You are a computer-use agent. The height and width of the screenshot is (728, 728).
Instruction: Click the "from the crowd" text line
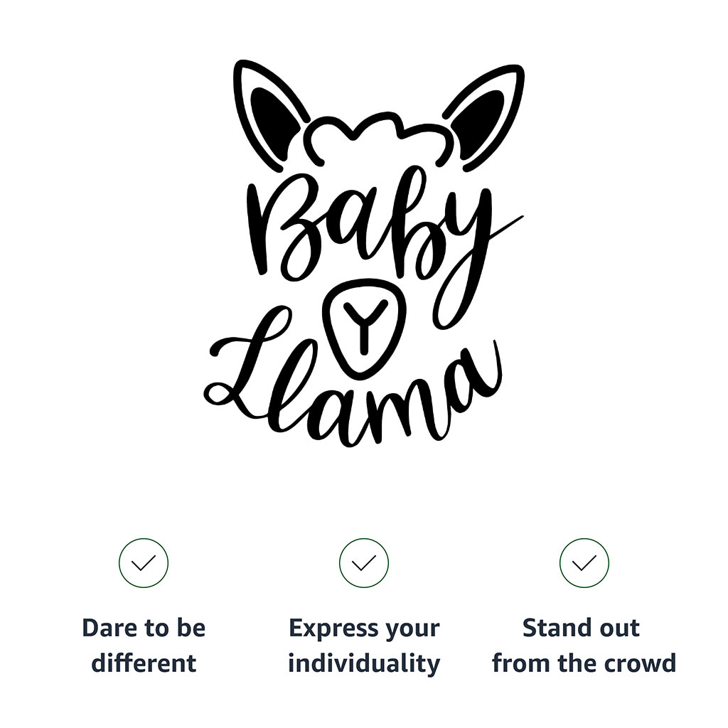pos(584,664)
